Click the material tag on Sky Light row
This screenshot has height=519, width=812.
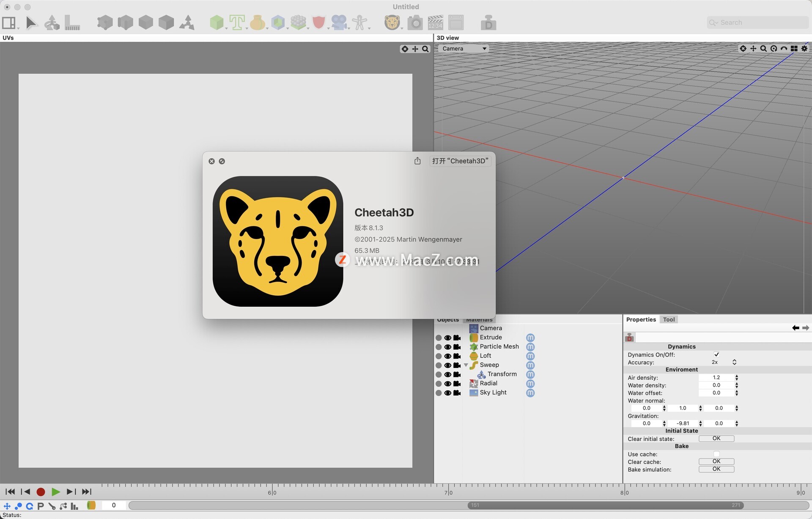530,393
